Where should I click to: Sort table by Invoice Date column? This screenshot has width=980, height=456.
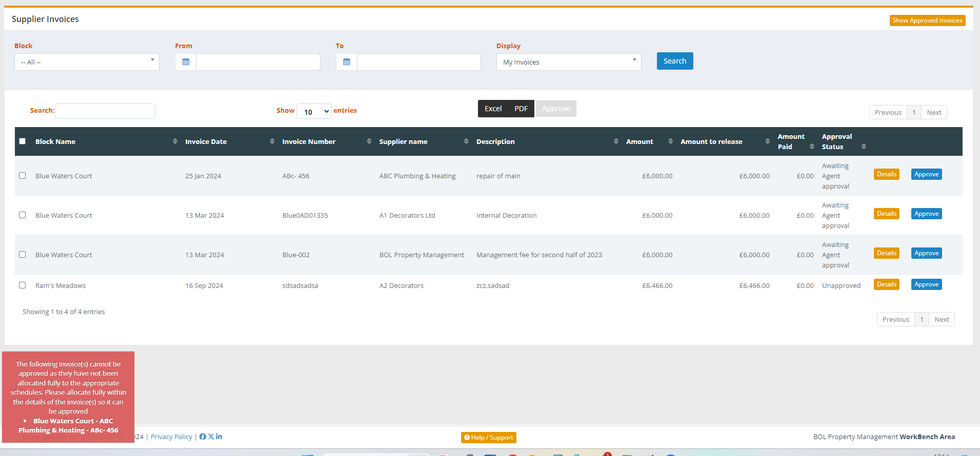[206, 142]
